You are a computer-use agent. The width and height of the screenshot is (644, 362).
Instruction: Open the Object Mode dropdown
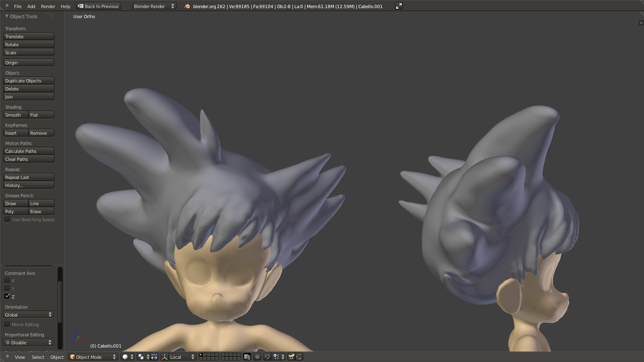point(93,357)
